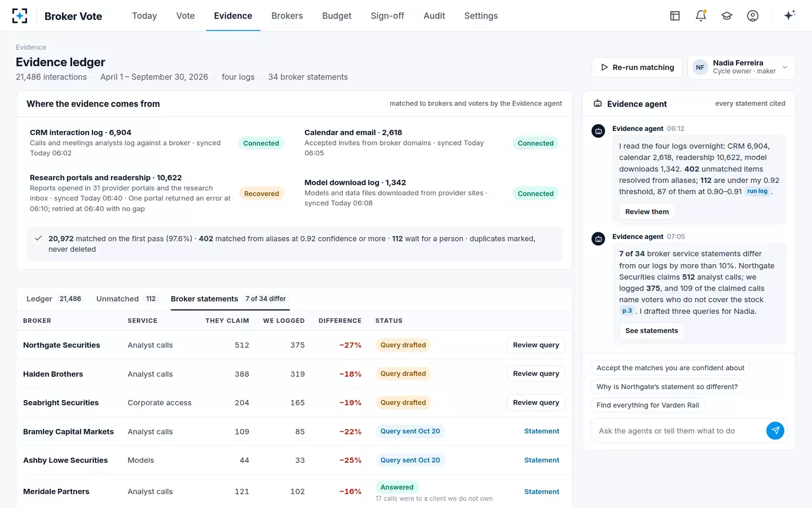The height and width of the screenshot is (508, 812).
Task: Click the robot icon beside Evidence agent heading
Action: [x=598, y=104]
